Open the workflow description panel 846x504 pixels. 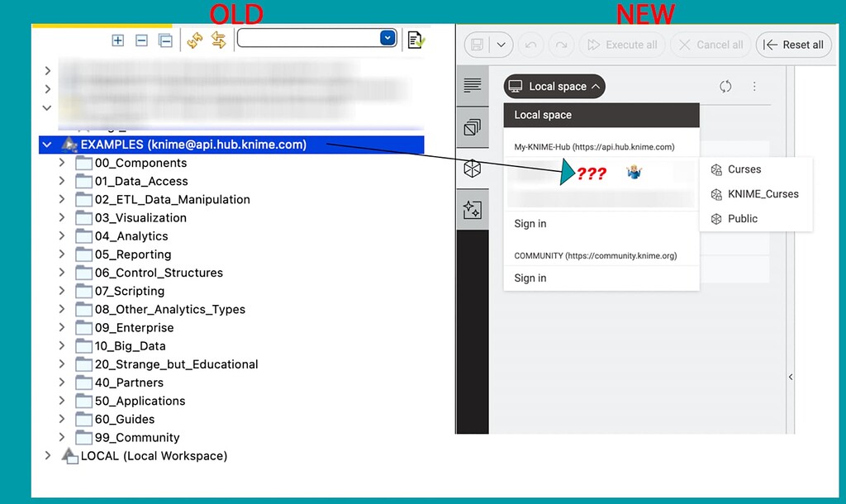(x=473, y=83)
